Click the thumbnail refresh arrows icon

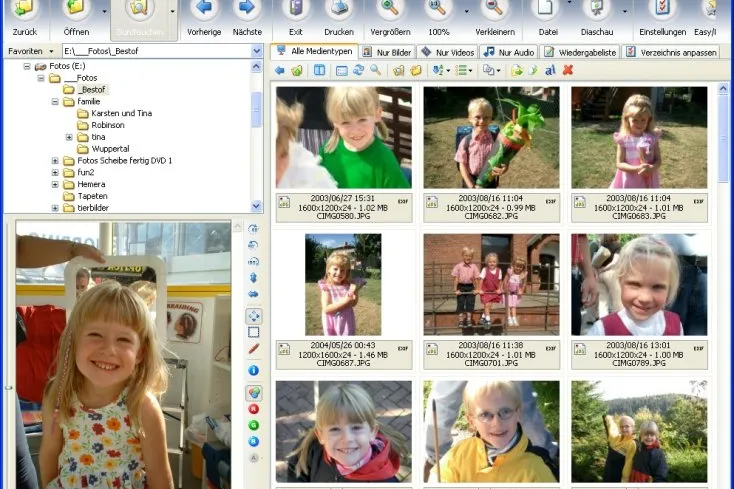point(359,71)
